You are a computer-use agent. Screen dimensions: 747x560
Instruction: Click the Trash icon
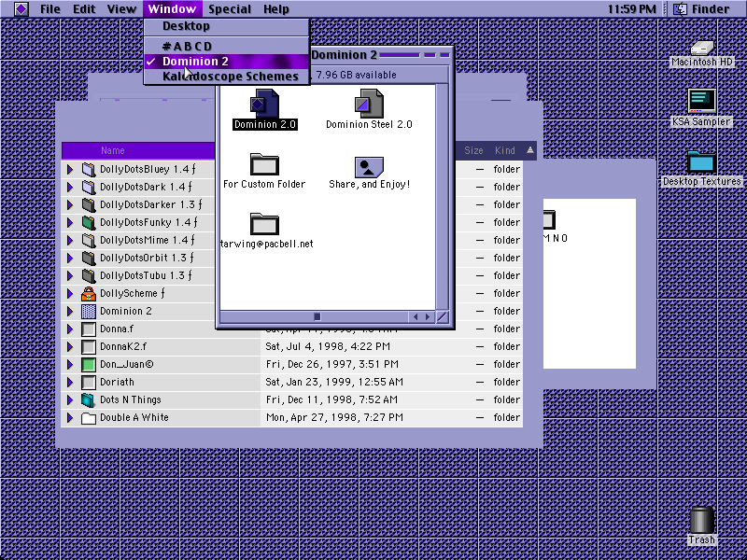pyautogui.click(x=702, y=520)
